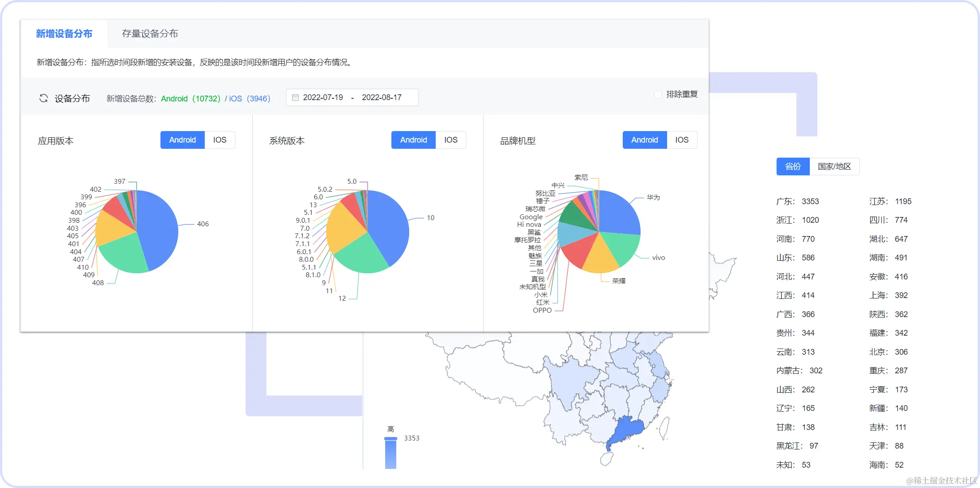Screen dimensions: 980x488
Task: Switch 系统版本 chart to IOS
Action: point(450,140)
